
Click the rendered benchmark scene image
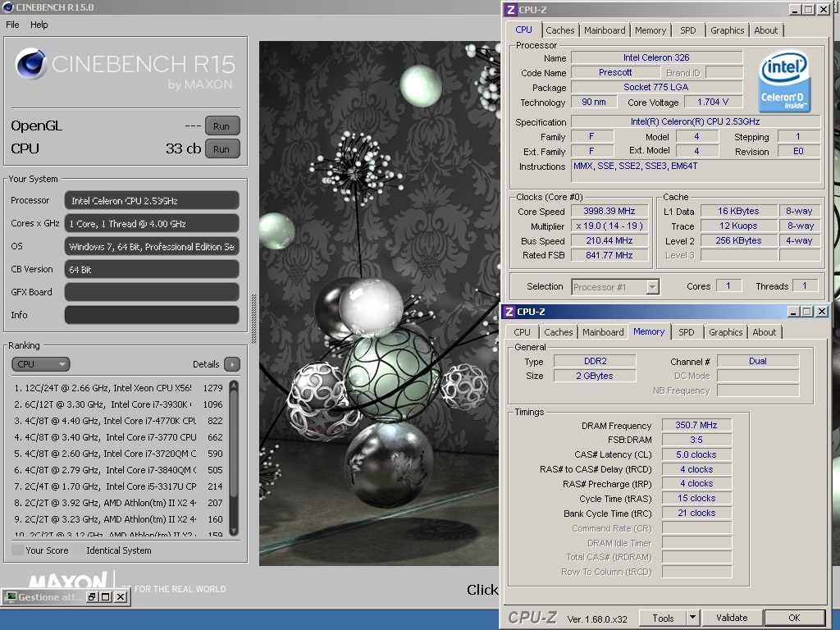tap(379, 304)
